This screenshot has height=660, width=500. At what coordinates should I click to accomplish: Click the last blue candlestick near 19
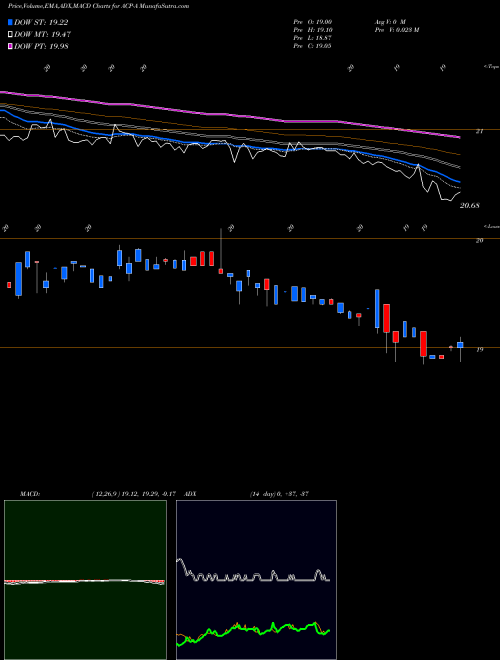coord(460,345)
